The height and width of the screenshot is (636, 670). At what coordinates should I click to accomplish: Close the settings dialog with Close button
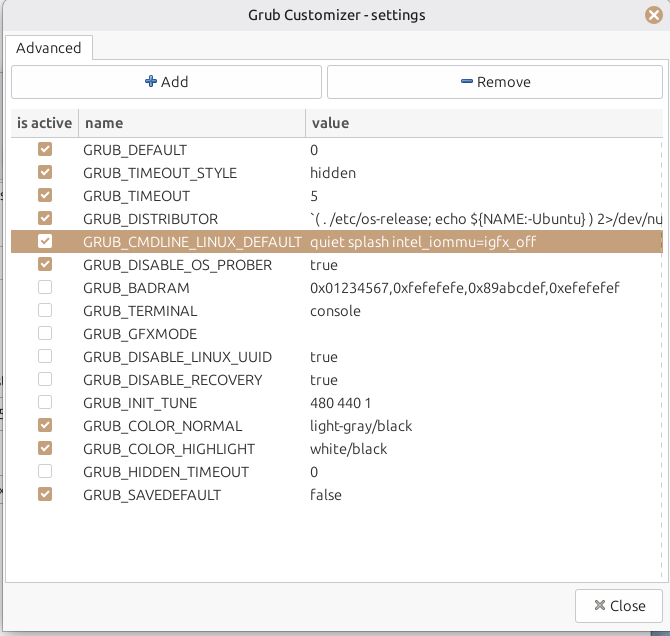(617, 605)
